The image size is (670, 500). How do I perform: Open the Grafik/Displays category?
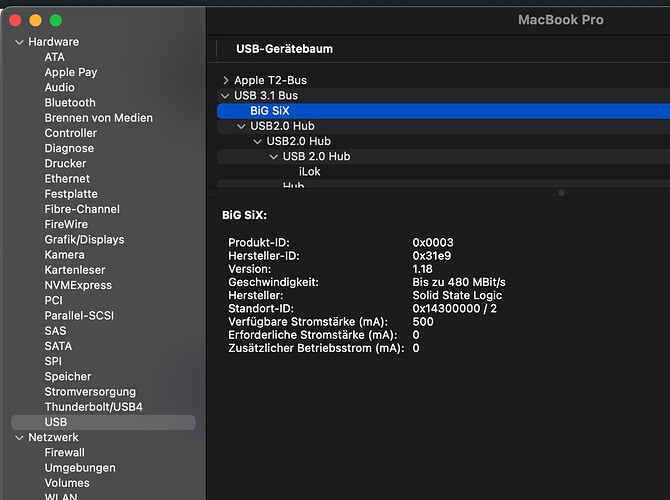tap(84, 240)
